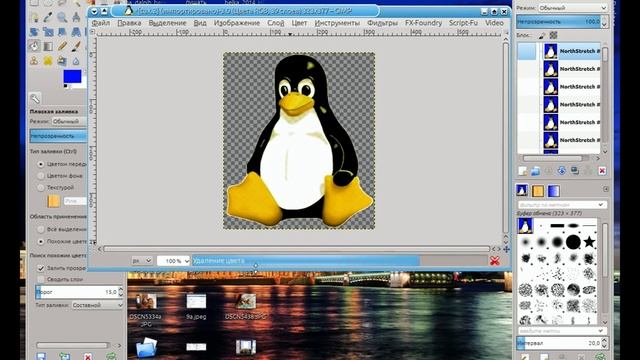The height and width of the screenshot is (360, 640).
Task: Choose 'Цветом фона' fill type
Action: 40,176
